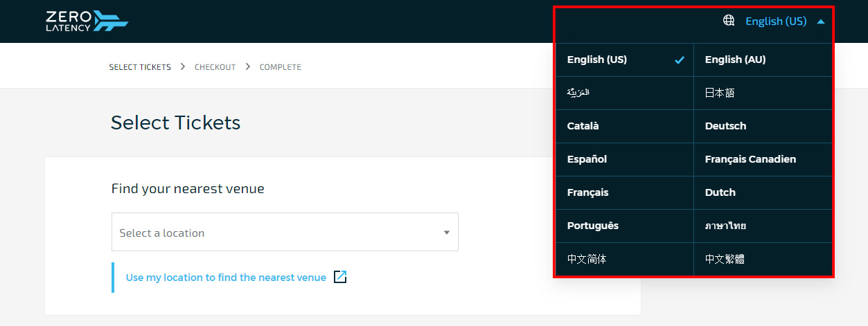Screen dimensions: 868x326
Task: Click SELECT TICKETS breadcrumb step
Action: (x=140, y=67)
